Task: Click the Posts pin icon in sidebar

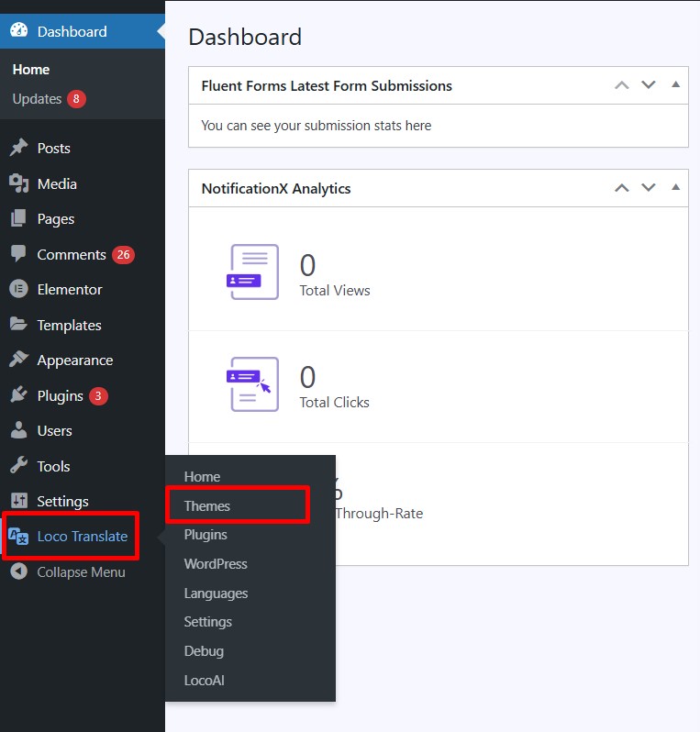Action: (x=18, y=148)
